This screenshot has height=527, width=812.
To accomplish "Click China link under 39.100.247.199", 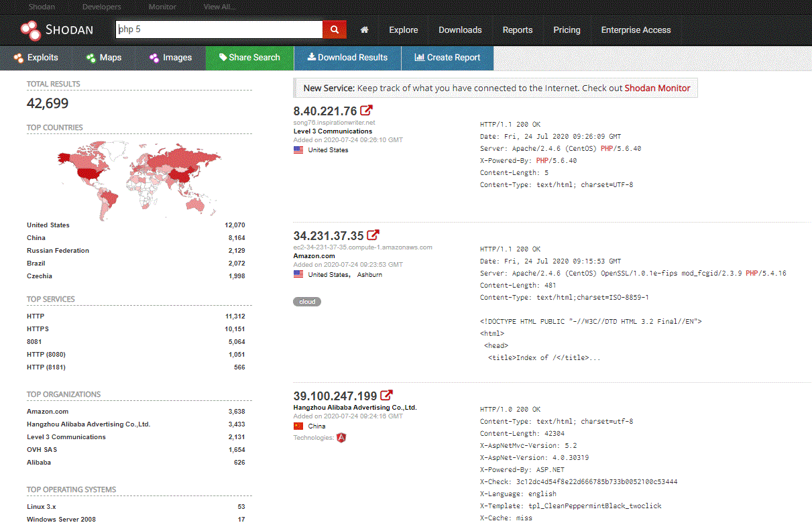I will pos(316,426).
